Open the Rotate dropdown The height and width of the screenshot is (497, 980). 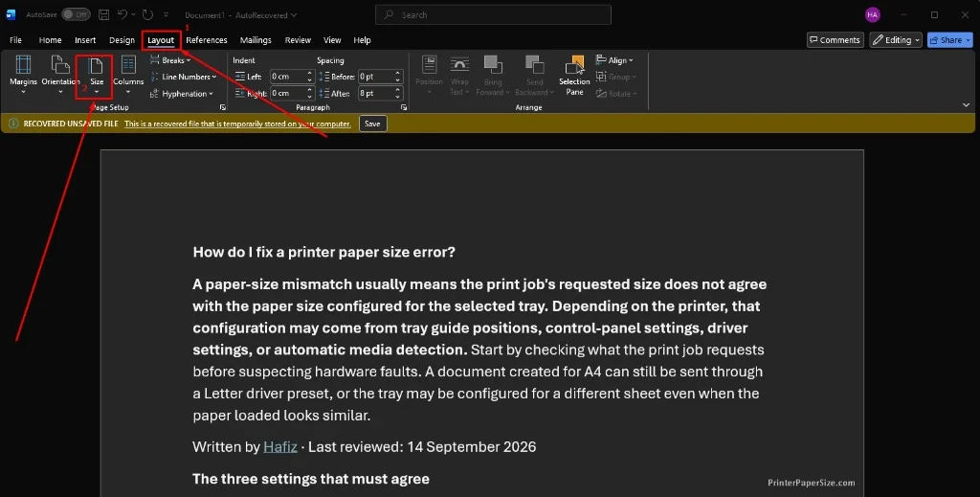(616, 94)
